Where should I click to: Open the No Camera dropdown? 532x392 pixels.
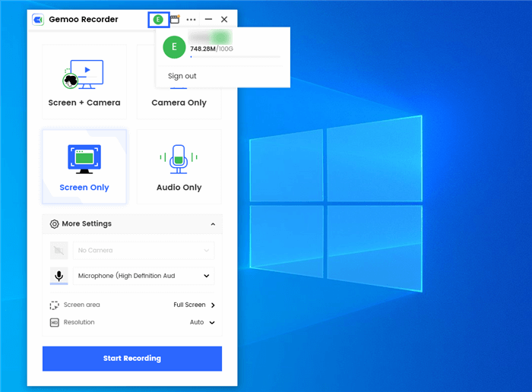(x=144, y=251)
